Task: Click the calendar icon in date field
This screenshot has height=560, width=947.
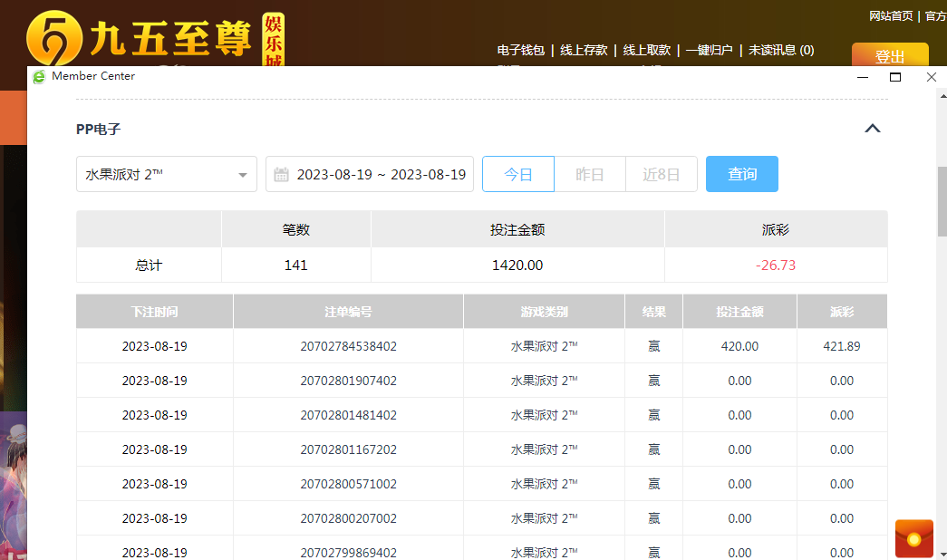Action: click(281, 175)
